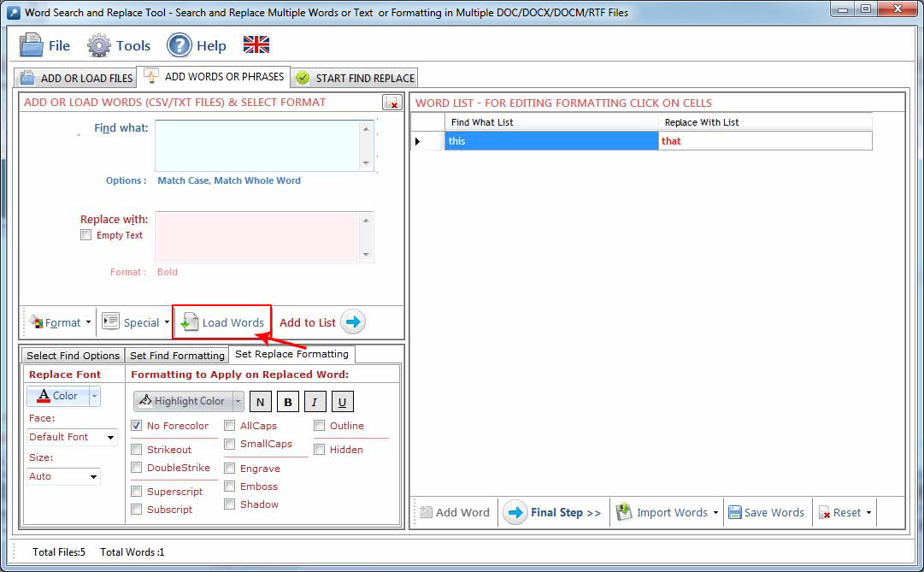The height and width of the screenshot is (572, 924).
Task: Click inside the Find what text box
Action: (x=257, y=145)
